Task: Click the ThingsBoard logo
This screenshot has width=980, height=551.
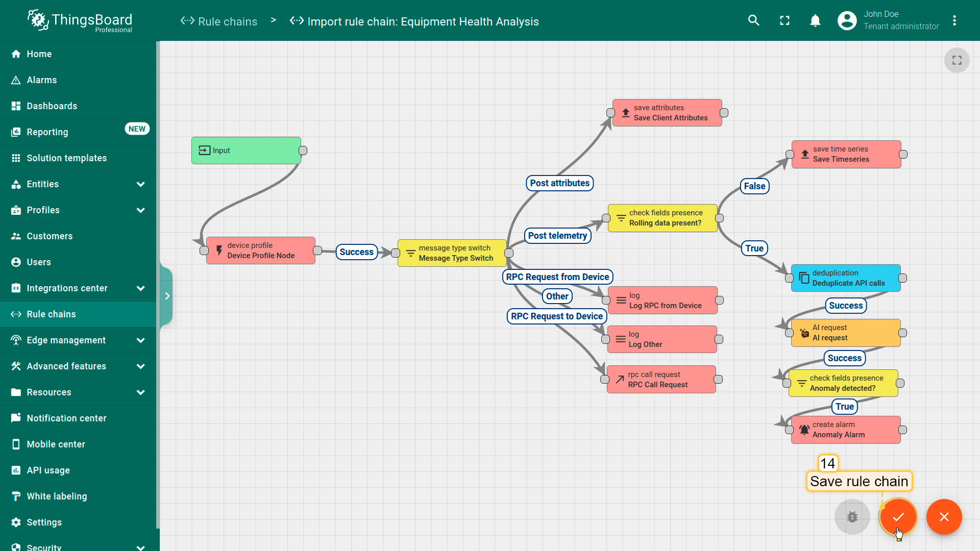Action: [80, 21]
